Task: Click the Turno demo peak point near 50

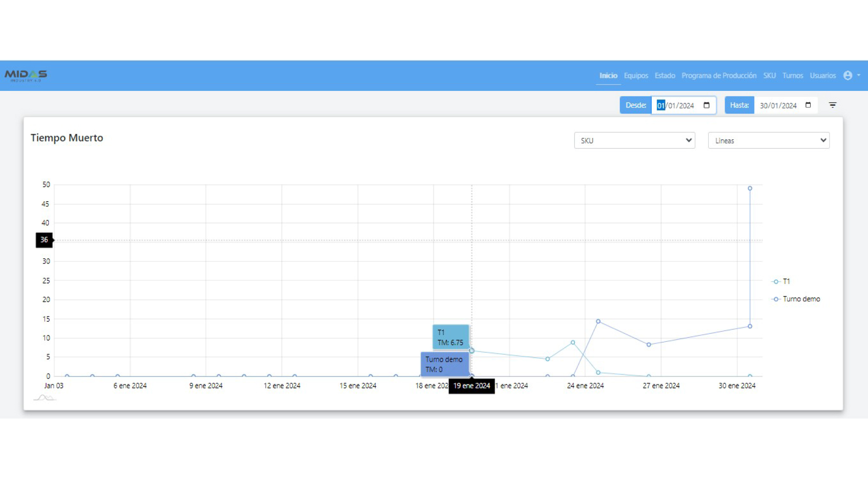Action: pos(749,188)
